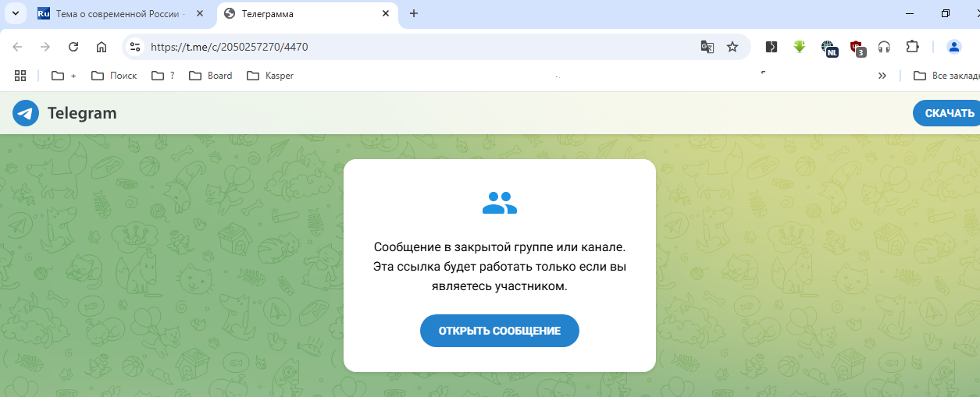Click the 'СКАЧАТЬ' button

946,113
